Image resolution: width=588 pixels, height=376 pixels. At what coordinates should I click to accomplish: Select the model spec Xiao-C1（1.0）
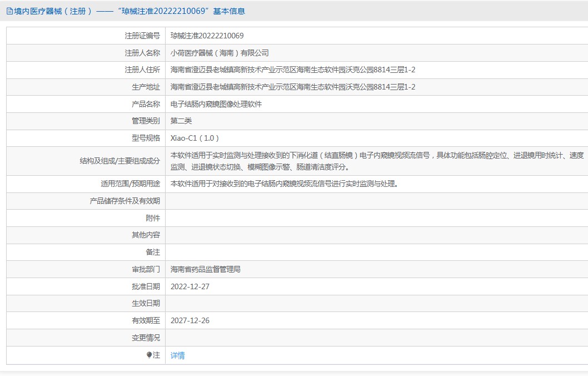(x=195, y=138)
